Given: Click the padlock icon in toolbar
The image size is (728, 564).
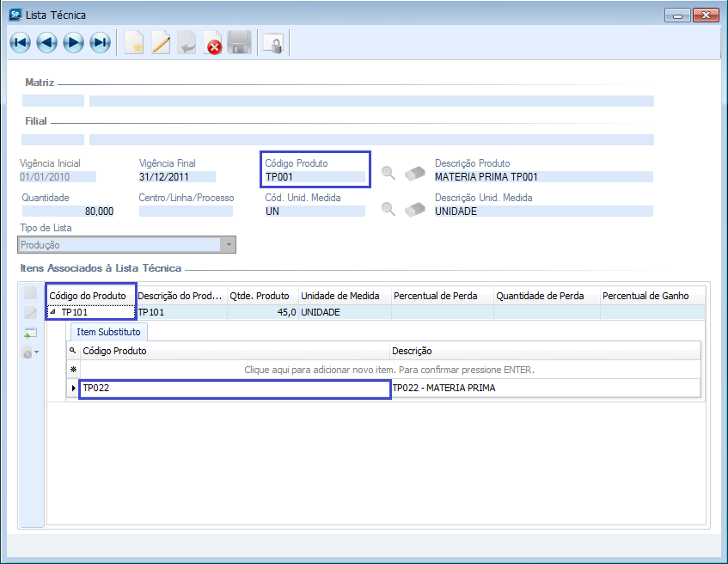Looking at the screenshot, I should tap(272, 43).
